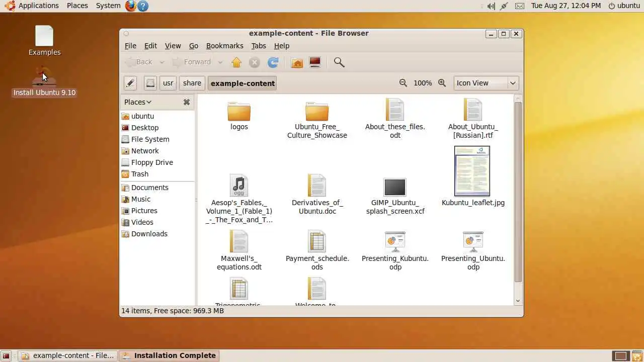Open the Search magnifier tool
This screenshot has width=644, height=362.
click(339, 62)
